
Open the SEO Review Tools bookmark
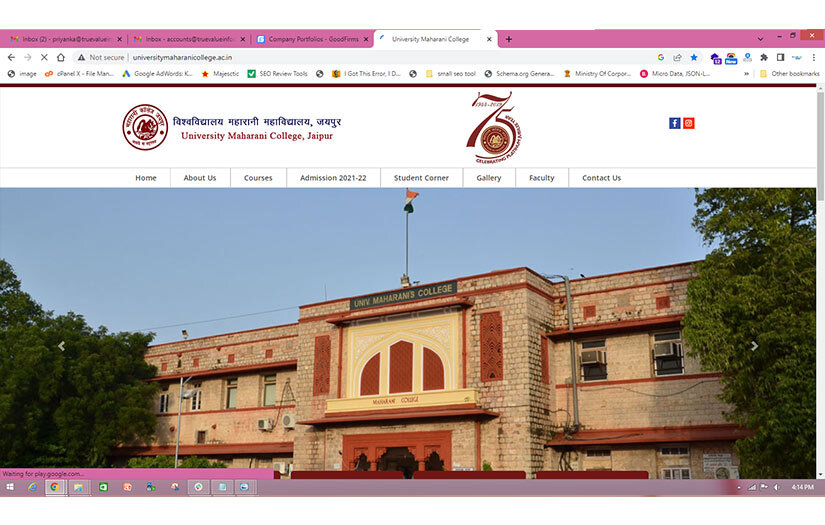(277, 74)
